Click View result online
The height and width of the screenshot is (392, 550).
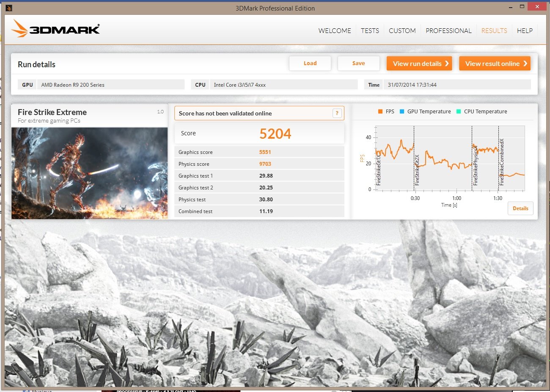(x=495, y=63)
